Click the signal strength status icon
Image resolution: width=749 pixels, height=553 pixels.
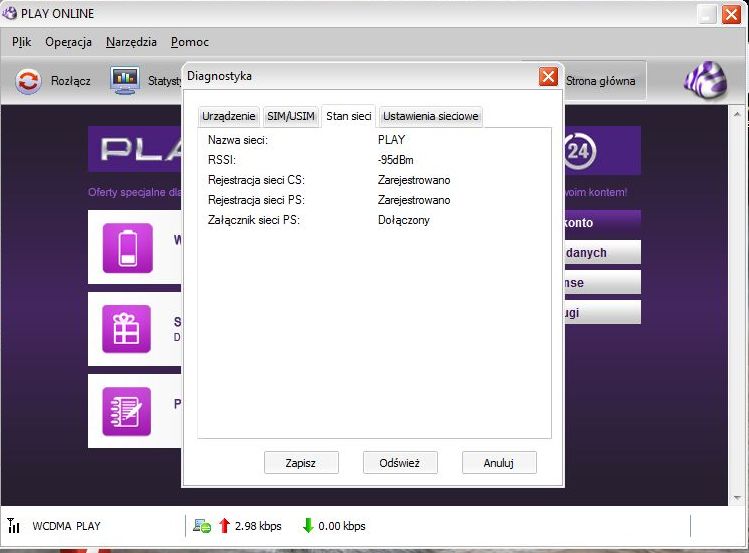tap(14, 526)
